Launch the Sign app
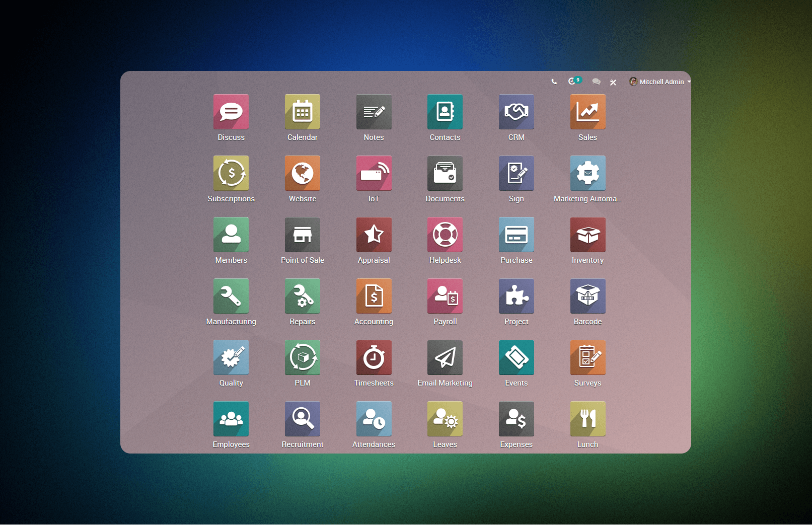This screenshot has width=812, height=525. [x=516, y=173]
